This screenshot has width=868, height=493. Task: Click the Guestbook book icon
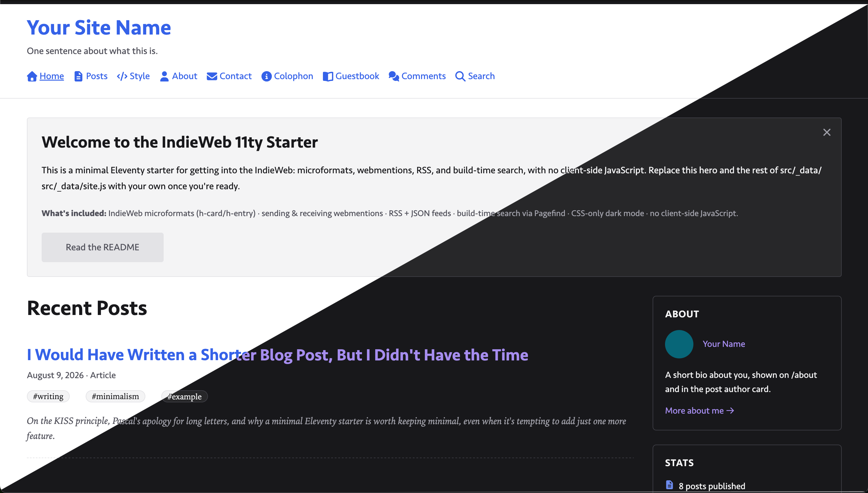pos(328,76)
